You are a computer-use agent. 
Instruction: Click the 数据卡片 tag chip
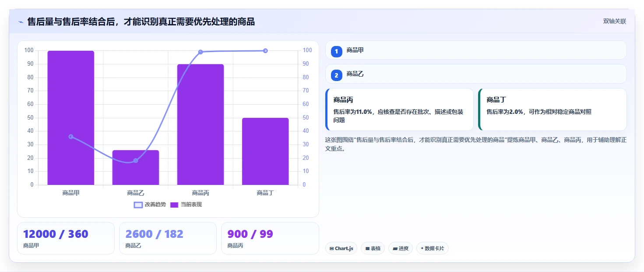coord(433,248)
